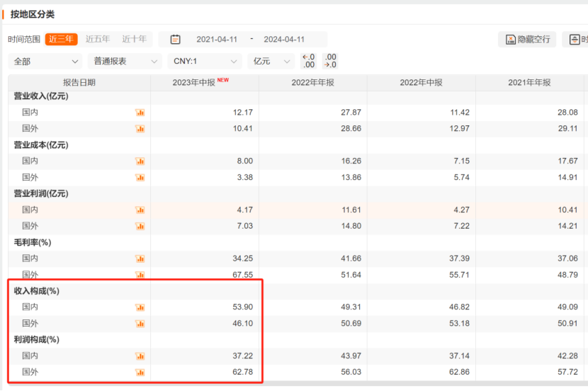
Task: Open the 亿元 unit dropdown
Action: pyautogui.click(x=272, y=62)
